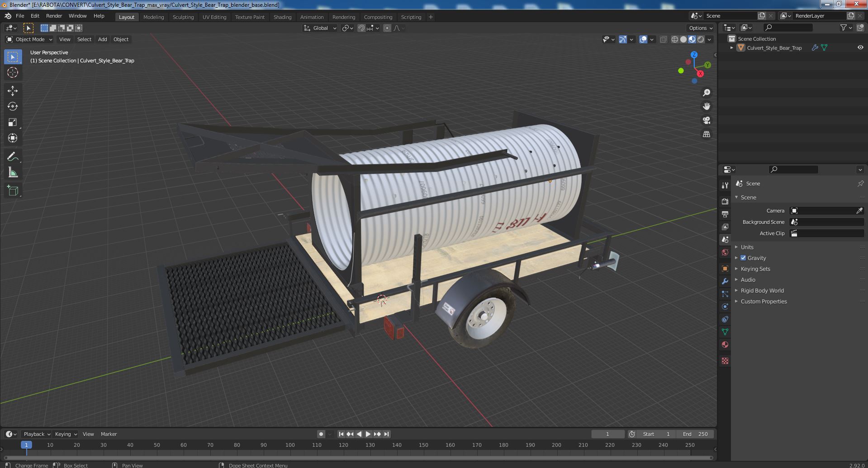Open the World properties tab
Screen dimensions: 868x468
click(x=725, y=252)
